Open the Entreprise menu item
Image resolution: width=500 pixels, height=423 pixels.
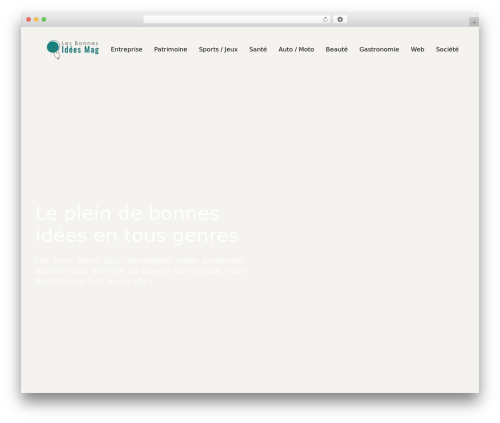point(126,49)
